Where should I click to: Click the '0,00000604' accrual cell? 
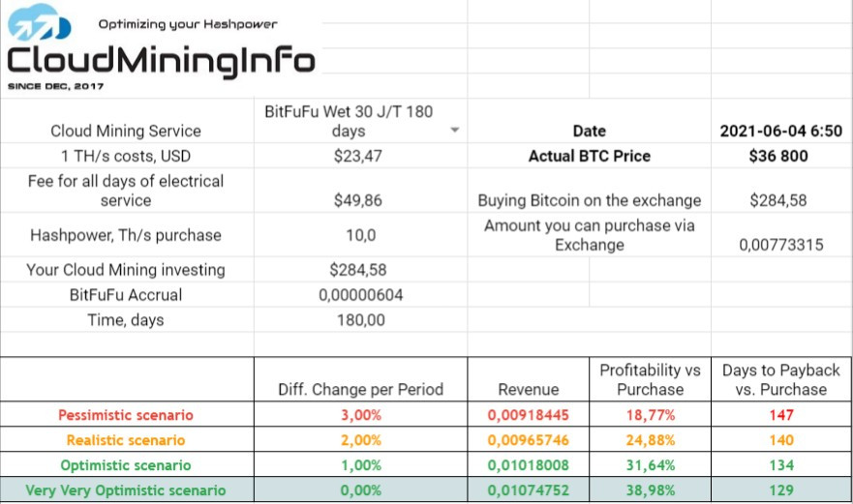click(x=360, y=295)
